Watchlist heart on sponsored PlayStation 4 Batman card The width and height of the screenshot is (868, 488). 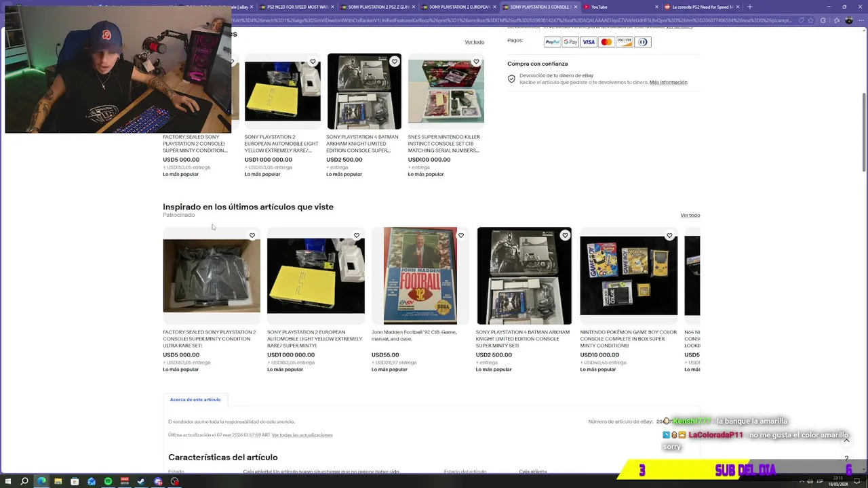pyautogui.click(x=565, y=235)
